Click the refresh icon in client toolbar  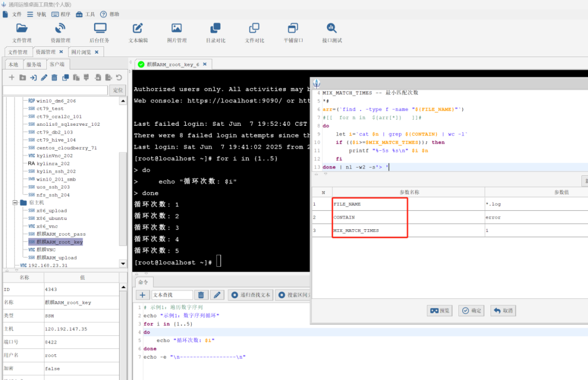point(119,77)
